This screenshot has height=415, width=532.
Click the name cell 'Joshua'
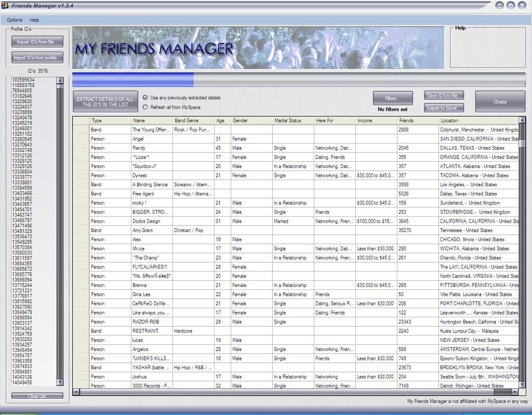coord(151,377)
